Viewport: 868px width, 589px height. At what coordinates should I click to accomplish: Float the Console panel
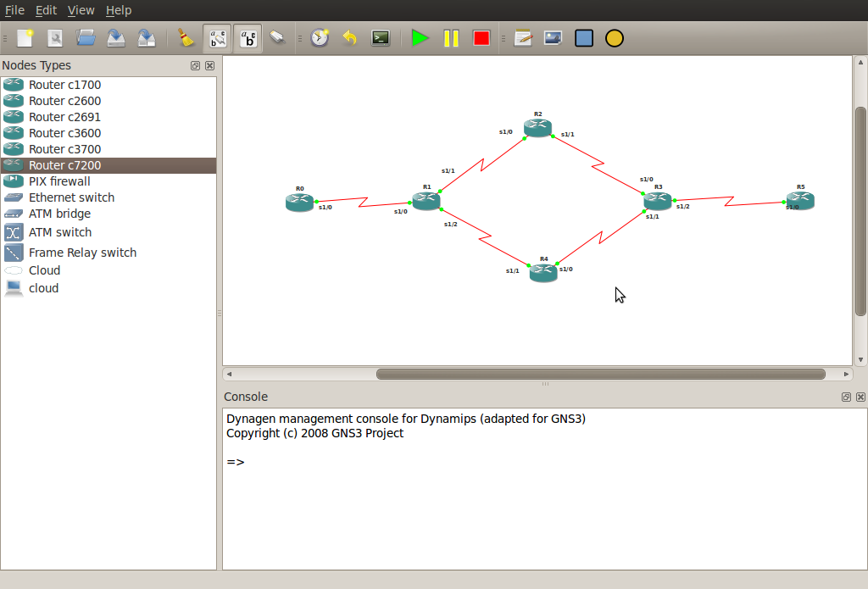(846, 397)
